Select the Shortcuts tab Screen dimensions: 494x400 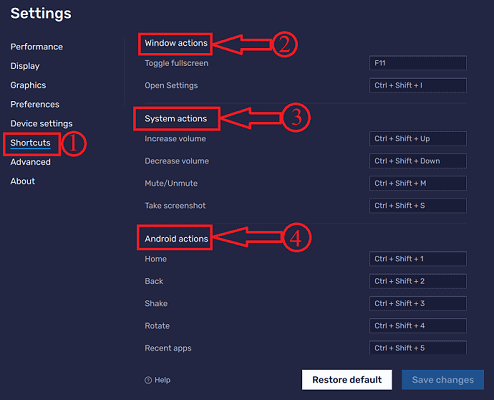(x=30, y=143)
